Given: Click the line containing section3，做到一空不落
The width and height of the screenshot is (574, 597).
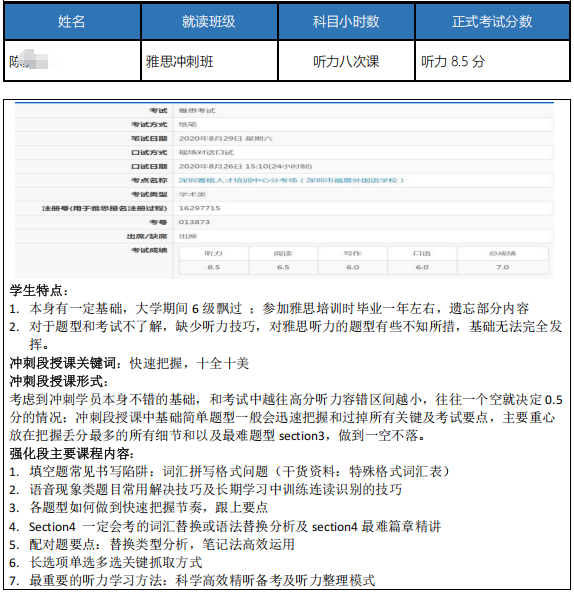Looking at the screenshot, I should 217,435.
